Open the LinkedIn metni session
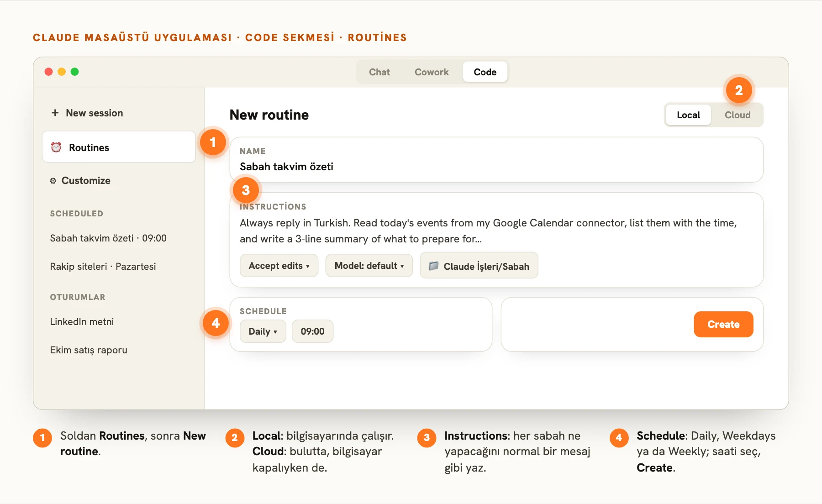The image size is (822, 504). click(x=82, y=322)
